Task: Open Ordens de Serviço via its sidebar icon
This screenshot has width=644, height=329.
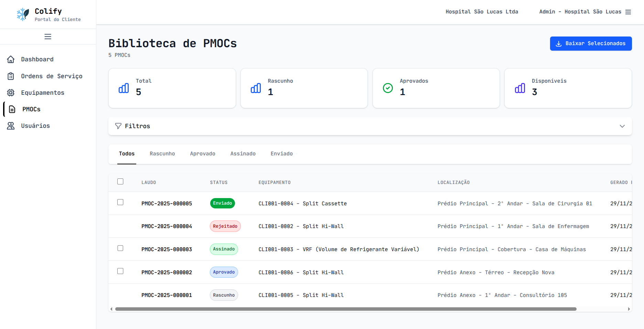Action: tap(11, 76)
